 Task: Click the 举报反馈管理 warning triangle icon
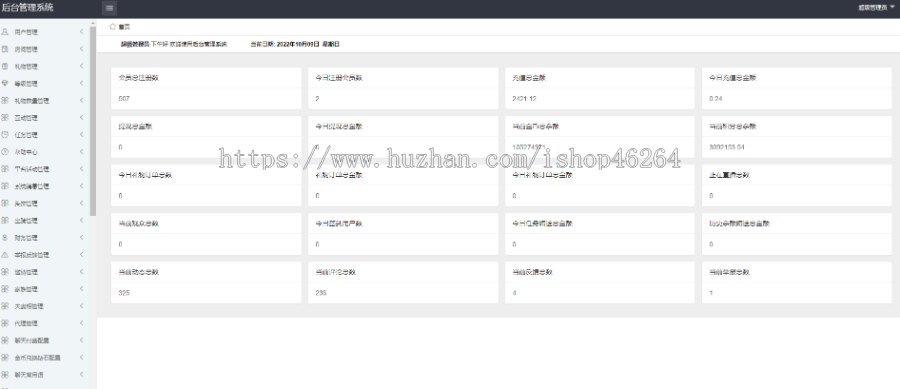point(5,255)
